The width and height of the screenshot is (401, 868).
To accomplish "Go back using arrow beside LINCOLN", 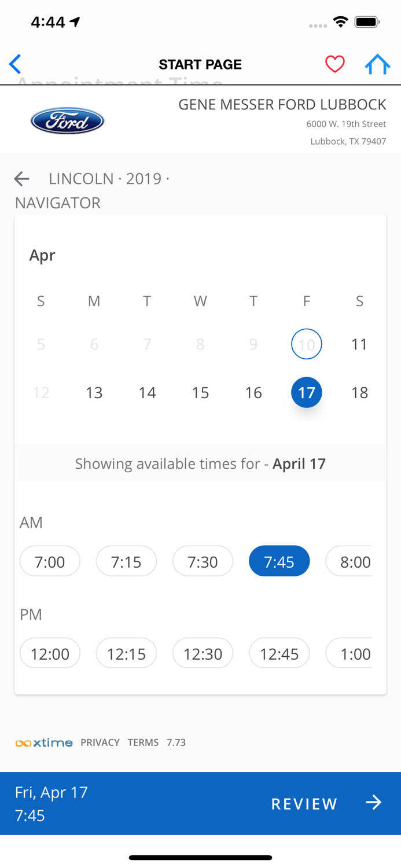I will click(x=21, y=179).
